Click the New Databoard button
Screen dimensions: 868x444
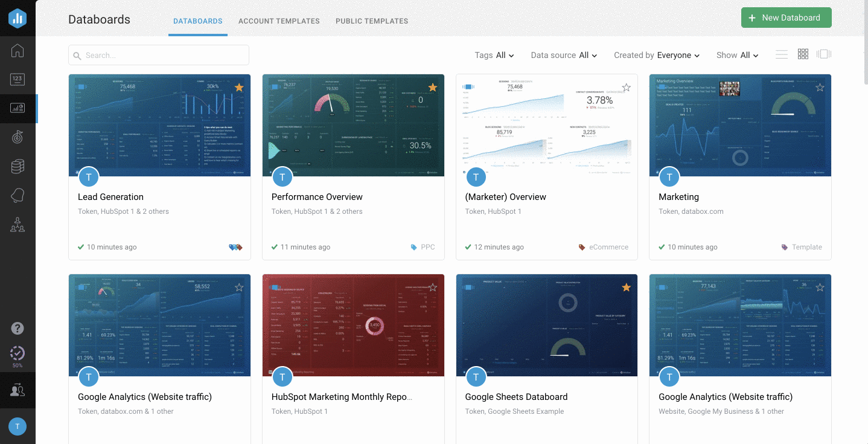(x=786, y=18)
